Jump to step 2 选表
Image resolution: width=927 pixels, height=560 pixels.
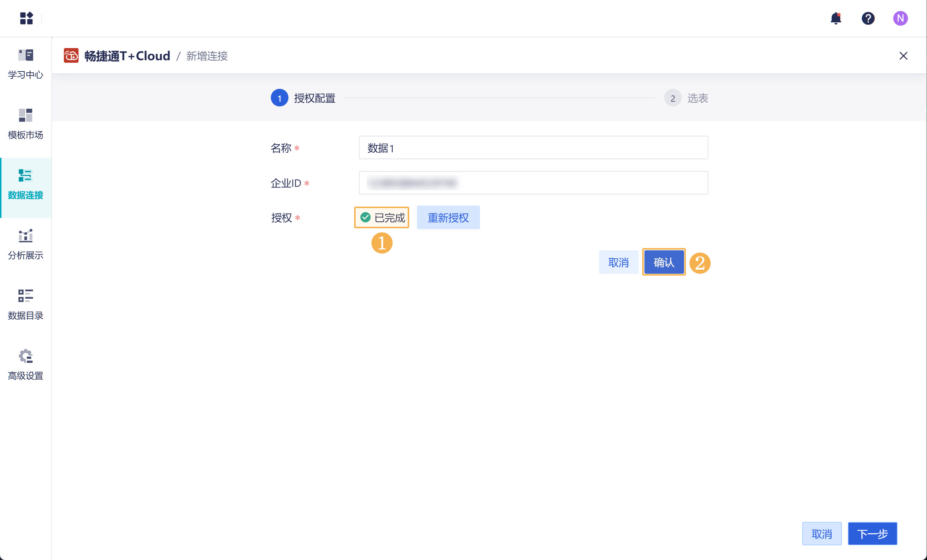coord(673,98)
